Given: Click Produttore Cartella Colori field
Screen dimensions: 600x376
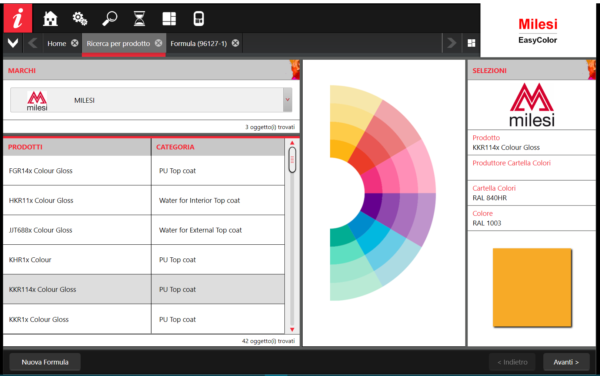Looking at the screenshot, I should (532, 168).
